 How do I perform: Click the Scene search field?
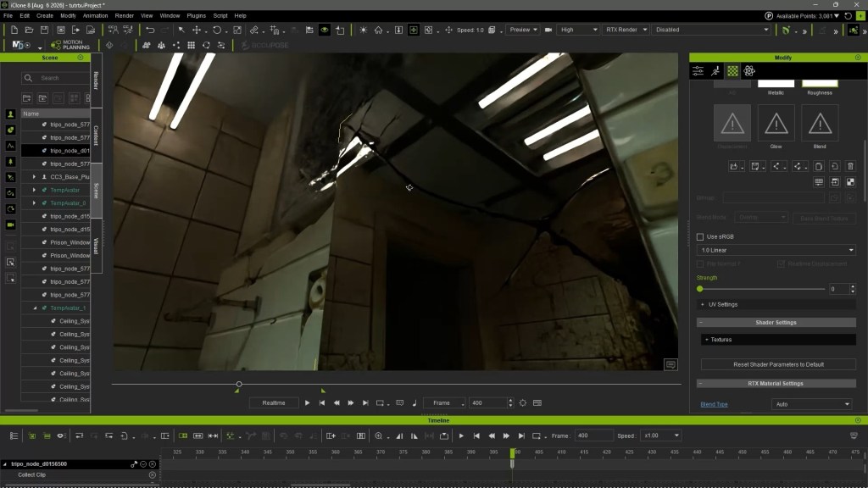pyautogui.click(x=55, y=78)
